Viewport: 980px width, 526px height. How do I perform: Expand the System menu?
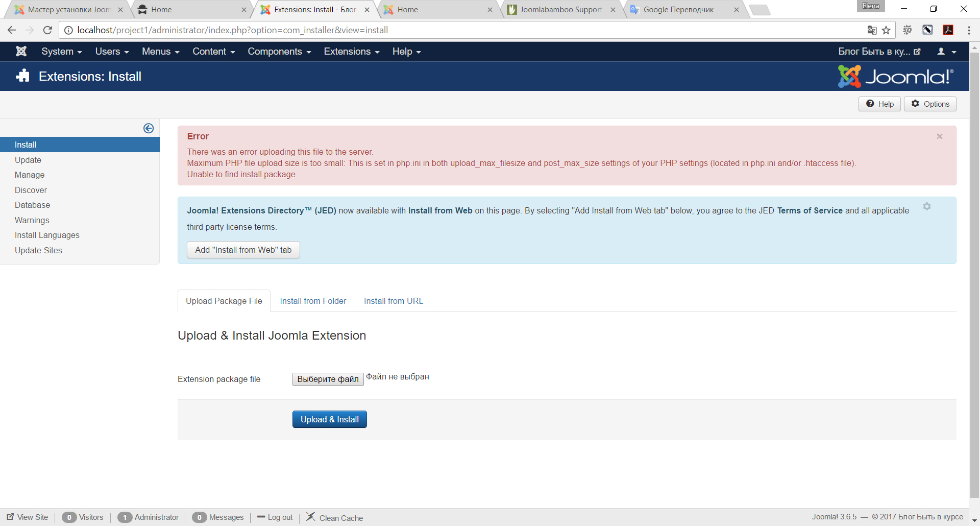(x=62, y=52)
